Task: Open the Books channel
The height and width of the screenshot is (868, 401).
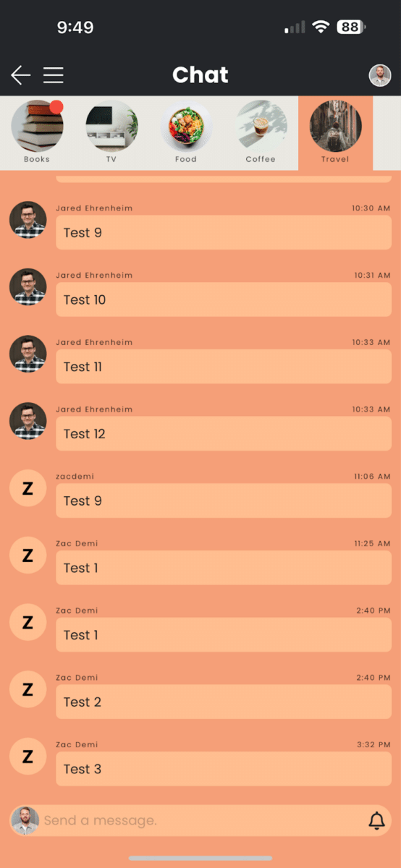Action: pos(37,132)
